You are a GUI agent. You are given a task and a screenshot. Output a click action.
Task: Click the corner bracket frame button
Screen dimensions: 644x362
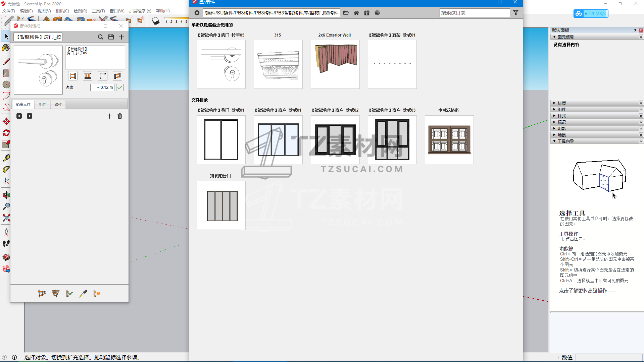click(103, 76)
